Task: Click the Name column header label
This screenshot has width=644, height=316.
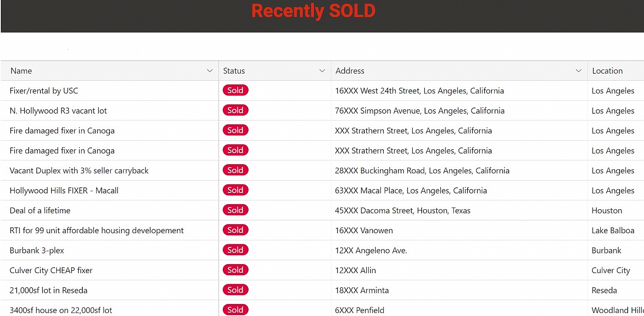Action: tap(21, 71)
